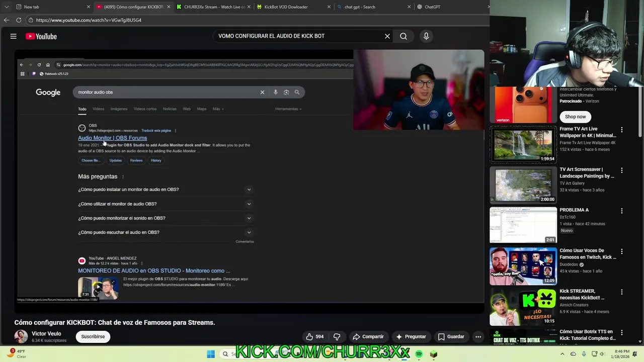Show hidden tray icons chevron

tap(563, 354)
